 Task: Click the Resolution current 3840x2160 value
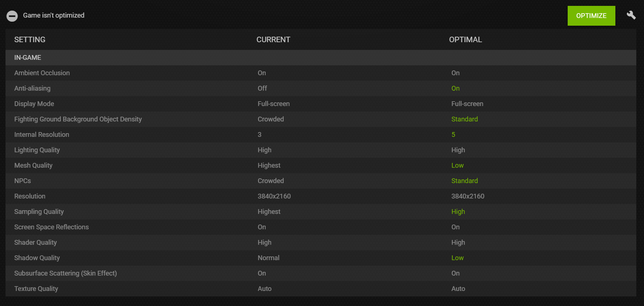[274, 196]
